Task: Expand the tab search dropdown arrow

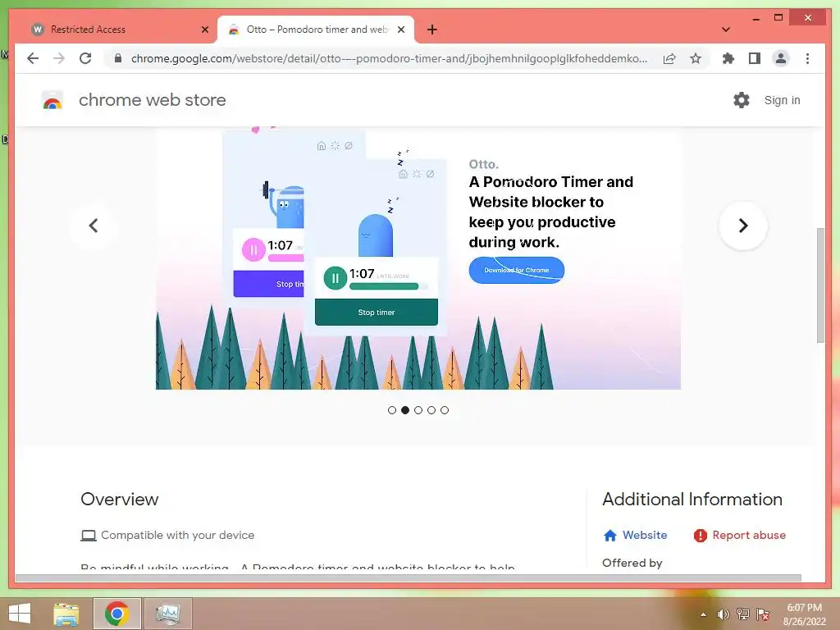Action: pyautogui.click(x=726, y=30)
